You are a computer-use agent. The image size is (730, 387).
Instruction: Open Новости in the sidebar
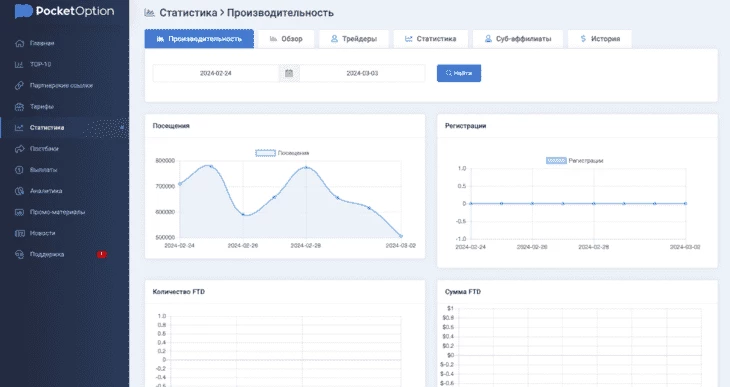point(42,233)
